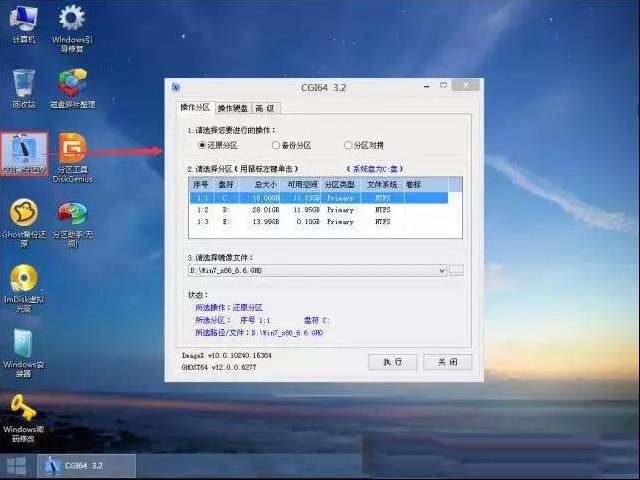
Task: Click the 0.10GB free space cell
Action: point(308,222)
